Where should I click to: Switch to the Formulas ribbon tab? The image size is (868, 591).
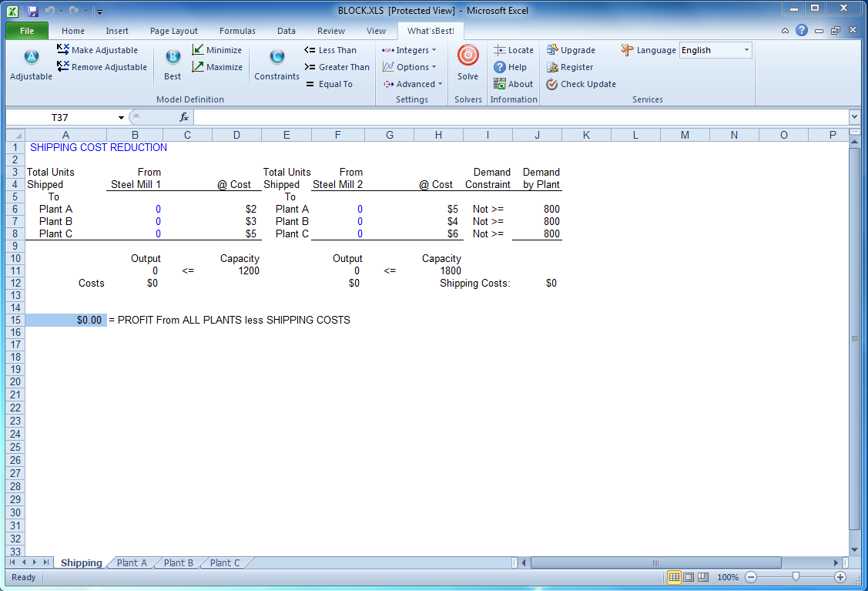click(237, 31)
